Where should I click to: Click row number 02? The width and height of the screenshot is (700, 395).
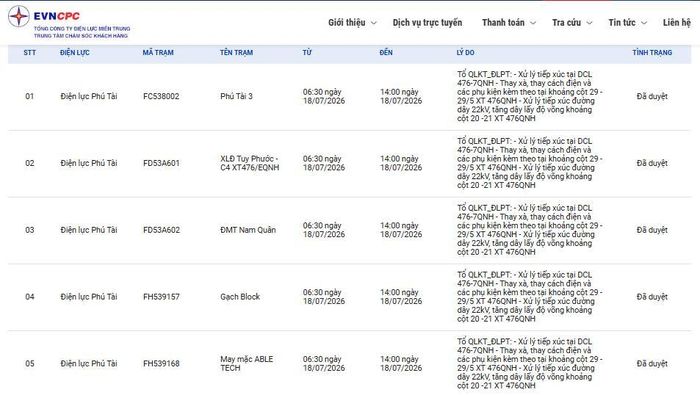29,163
